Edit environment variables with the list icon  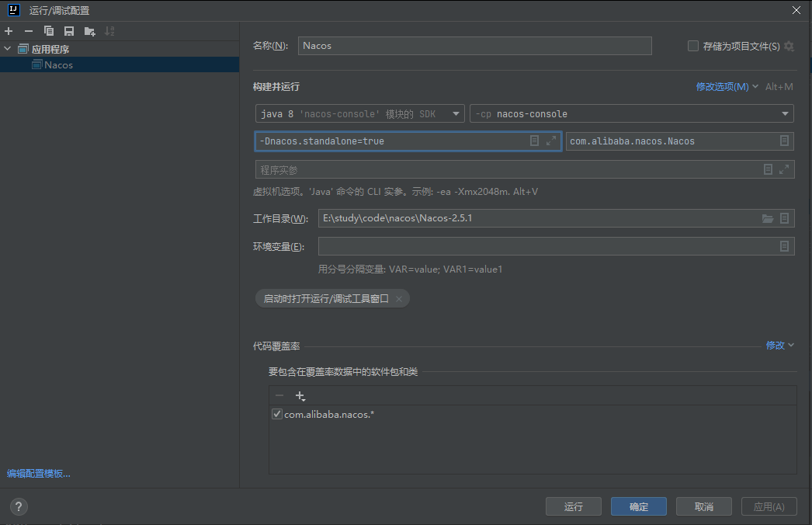[x=784, y=246]
